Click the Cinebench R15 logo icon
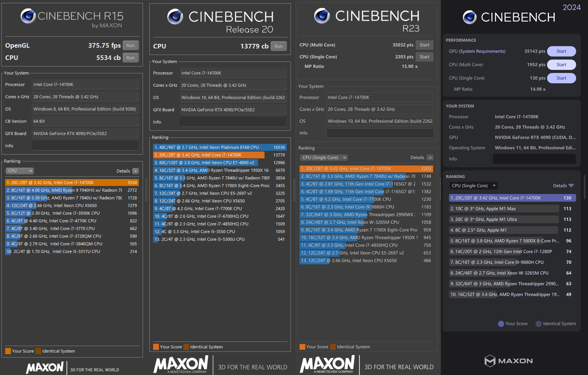 pyautogui.click(x=28, y=16)
